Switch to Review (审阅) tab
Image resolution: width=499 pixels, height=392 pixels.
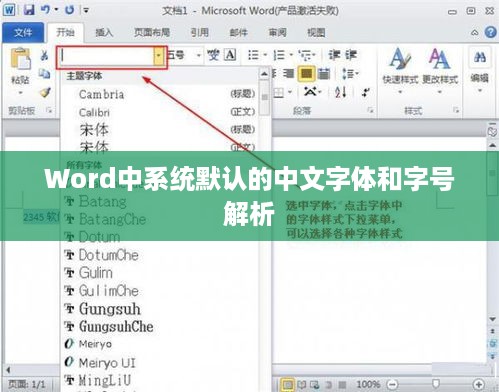pyautogui.click(x=277, y=33)
